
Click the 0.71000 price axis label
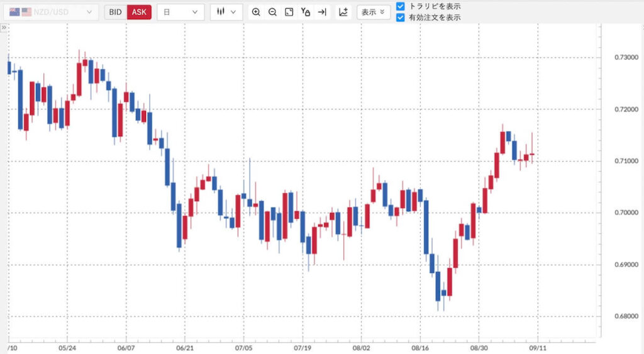[626, 161]
